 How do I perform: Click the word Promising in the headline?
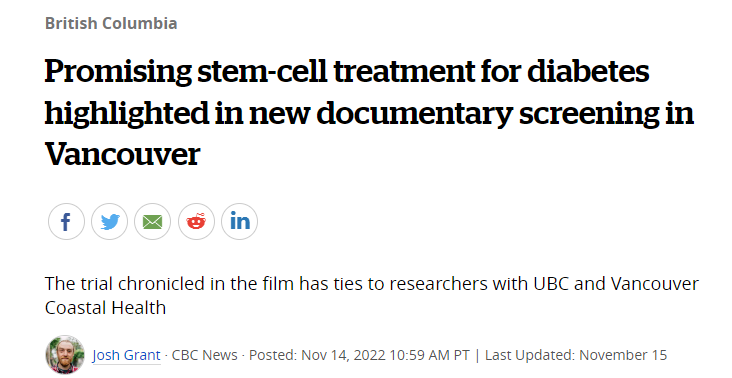pos(118,71)
